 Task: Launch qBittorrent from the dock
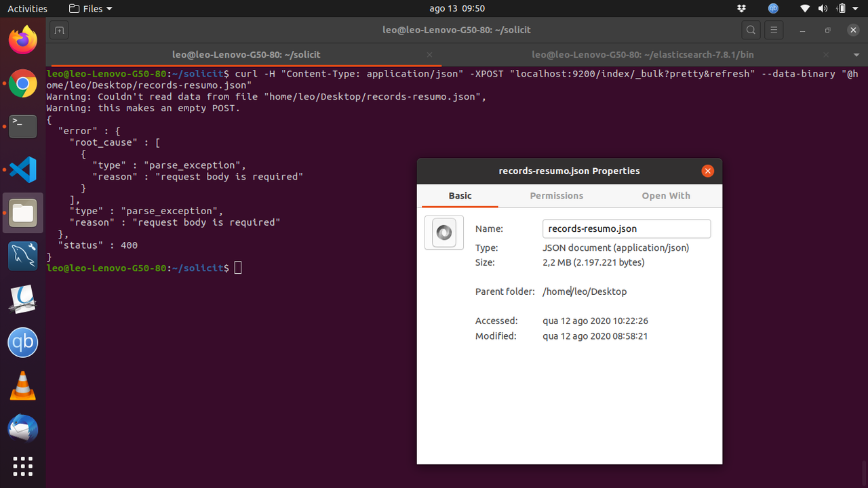pyautogui.click(x=22, y=342)
